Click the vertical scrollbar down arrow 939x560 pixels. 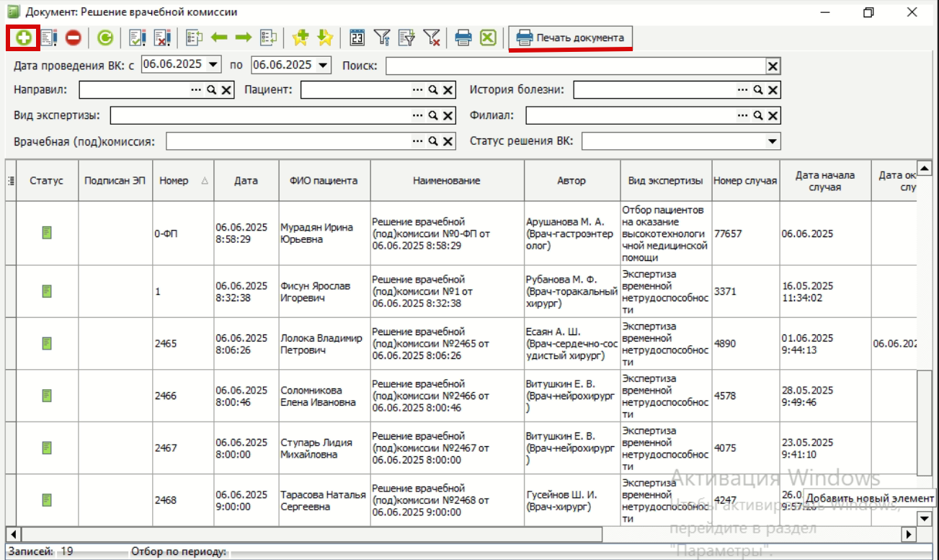coord(925,519)
